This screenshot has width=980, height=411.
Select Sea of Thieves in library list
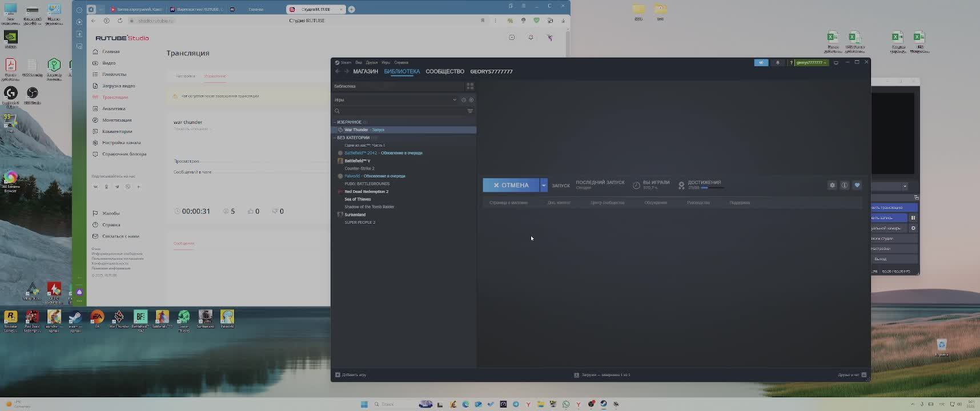(x=404, y=199)
